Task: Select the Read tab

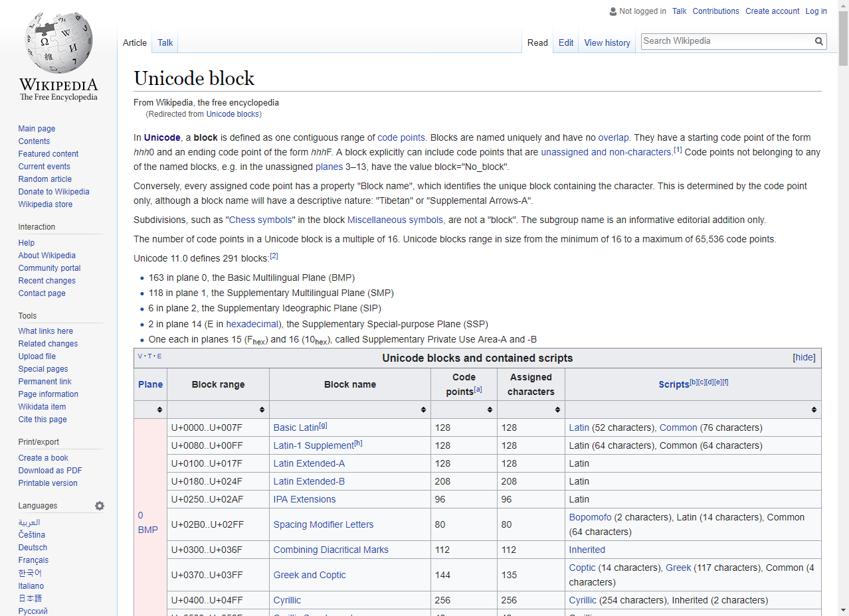Action: coord(537,42)
